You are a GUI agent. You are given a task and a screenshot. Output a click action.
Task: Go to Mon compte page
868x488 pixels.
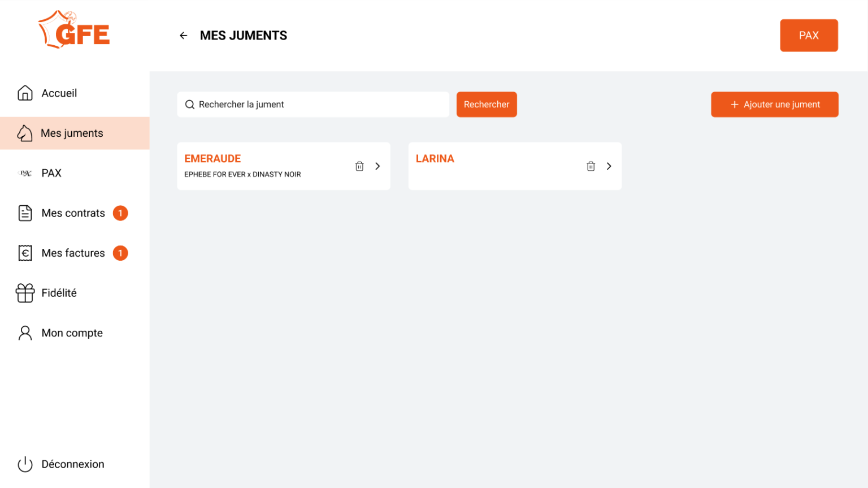pos(72,333)
